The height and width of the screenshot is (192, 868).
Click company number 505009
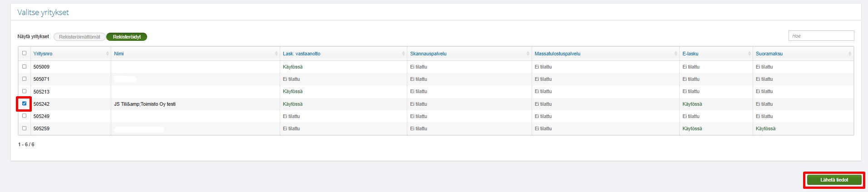(x=41, y=67)
